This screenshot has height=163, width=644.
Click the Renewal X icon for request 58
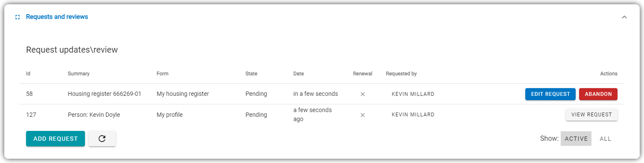click(x=363, y=94)
